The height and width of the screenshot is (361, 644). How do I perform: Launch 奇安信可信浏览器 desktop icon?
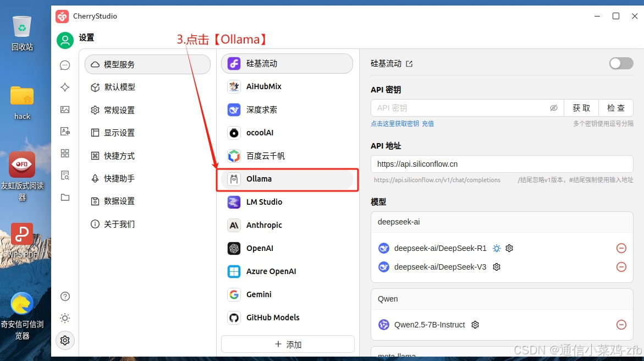pyautogui.click(x=22, y=316)
